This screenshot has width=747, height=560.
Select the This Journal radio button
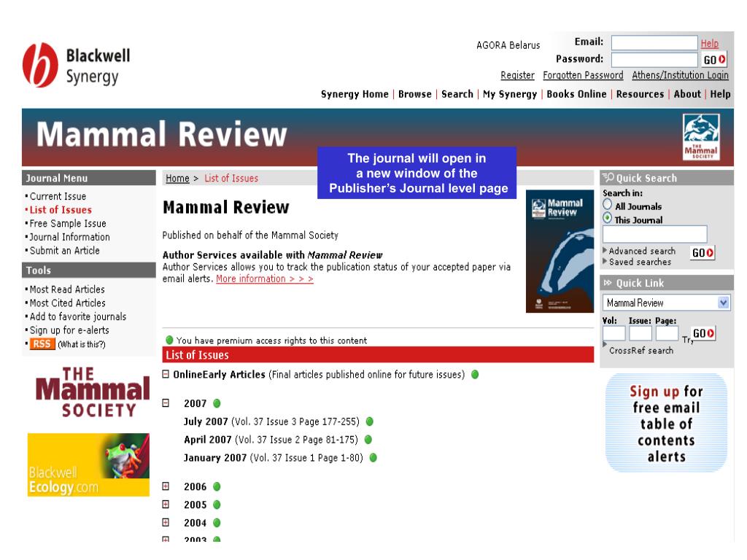[x=608, y=218]
